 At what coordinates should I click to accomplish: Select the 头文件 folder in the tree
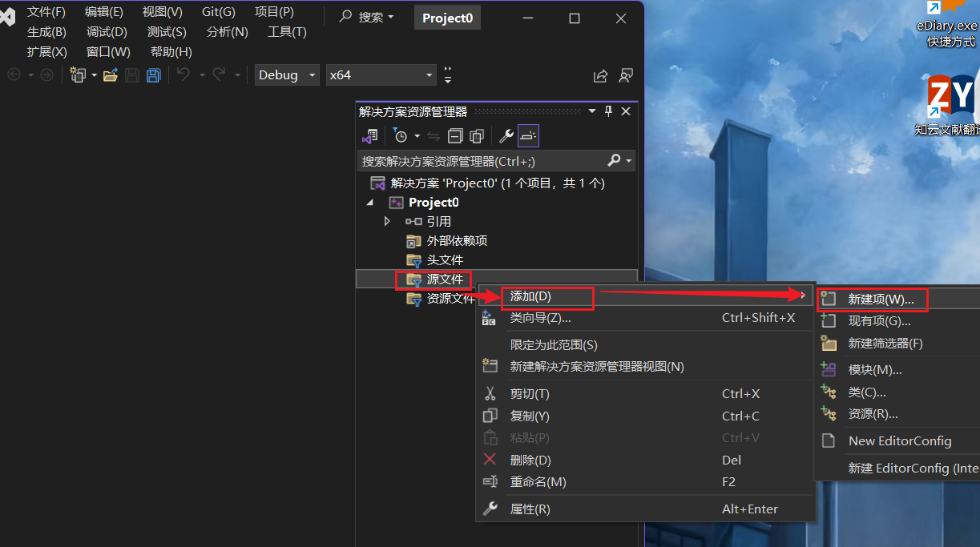coord(445,260)
